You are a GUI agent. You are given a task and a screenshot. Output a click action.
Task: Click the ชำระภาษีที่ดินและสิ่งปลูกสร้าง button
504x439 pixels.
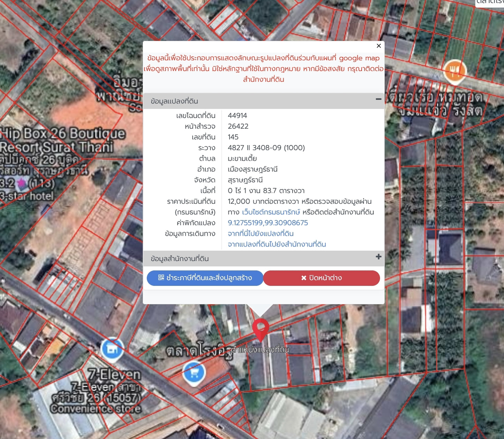click(205, 278)
